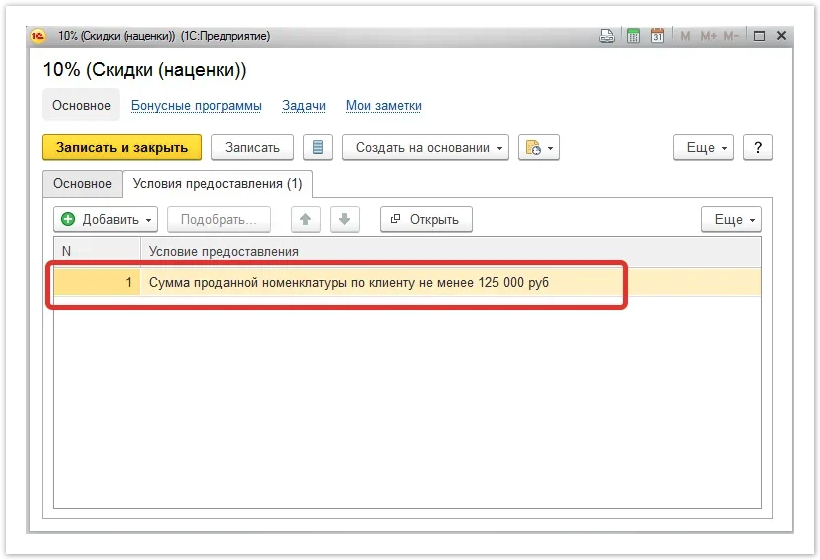Open the calendar icon showing 31
820x560 pixels.
tap(657, 36)
